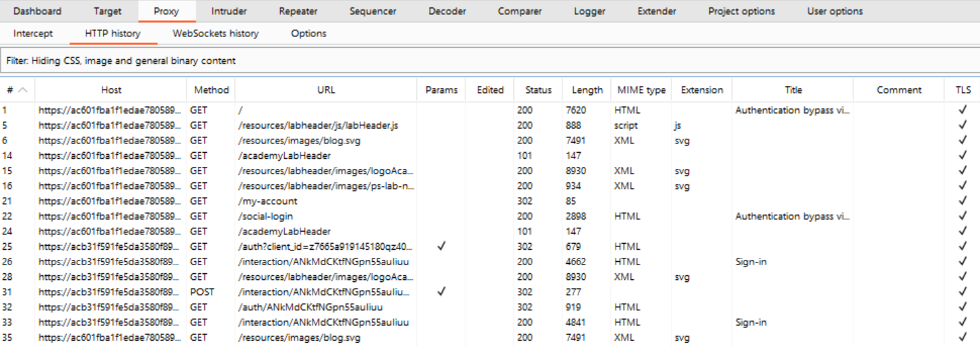The image size is (980, 346).
Task: Select request 16 ps-lab svg row
Action: coord(490,186)
